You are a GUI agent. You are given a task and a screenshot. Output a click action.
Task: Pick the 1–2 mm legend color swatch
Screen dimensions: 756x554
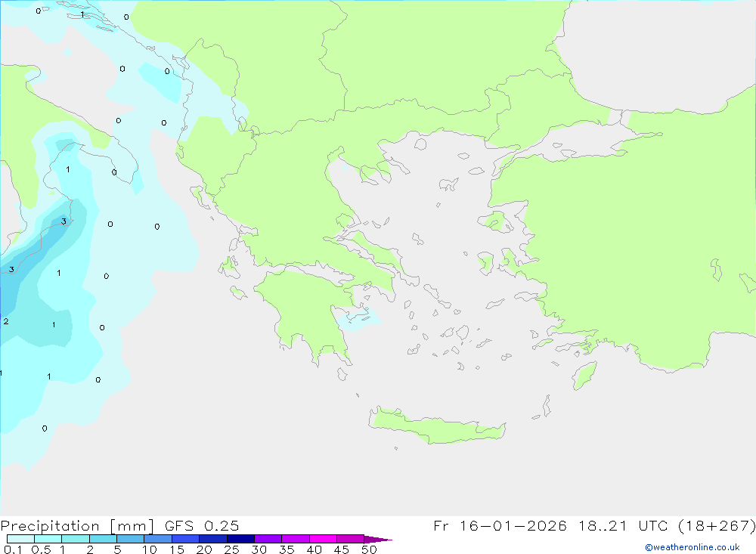pos(76,539)
